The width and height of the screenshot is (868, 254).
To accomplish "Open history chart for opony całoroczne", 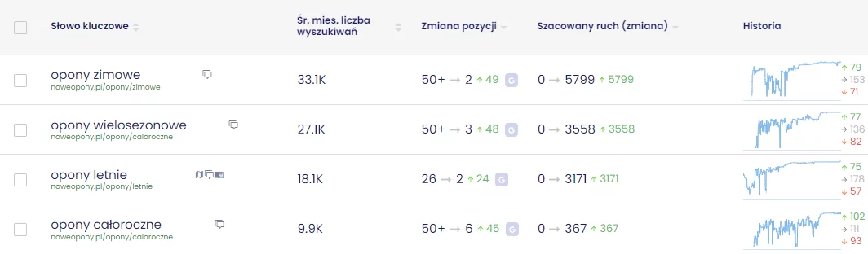I will pos(792,229).
